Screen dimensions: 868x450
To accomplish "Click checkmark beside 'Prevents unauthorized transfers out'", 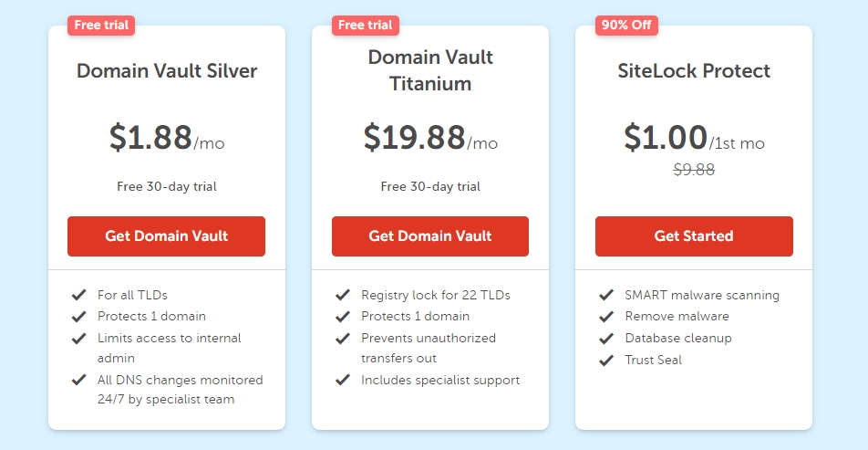I will click(x=343, y=339).
